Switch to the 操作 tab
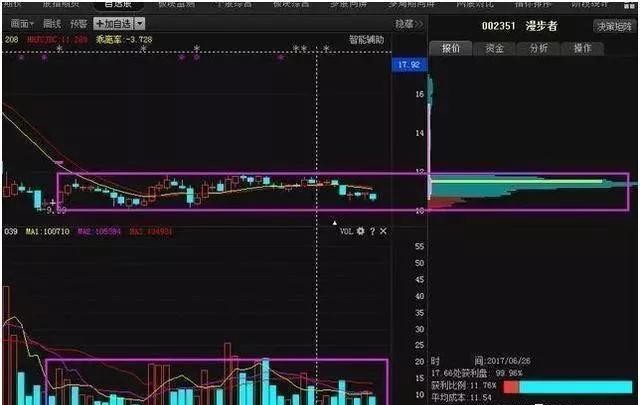Viewport: 640px width, 405px height. point(582,48)
